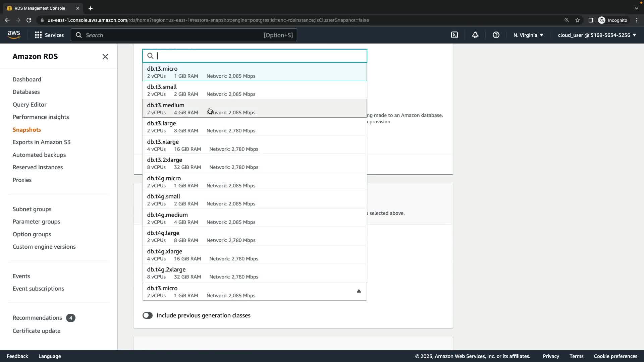644x362 pixels.
Task: Open the Services grid menu
Action: (49, 35)
